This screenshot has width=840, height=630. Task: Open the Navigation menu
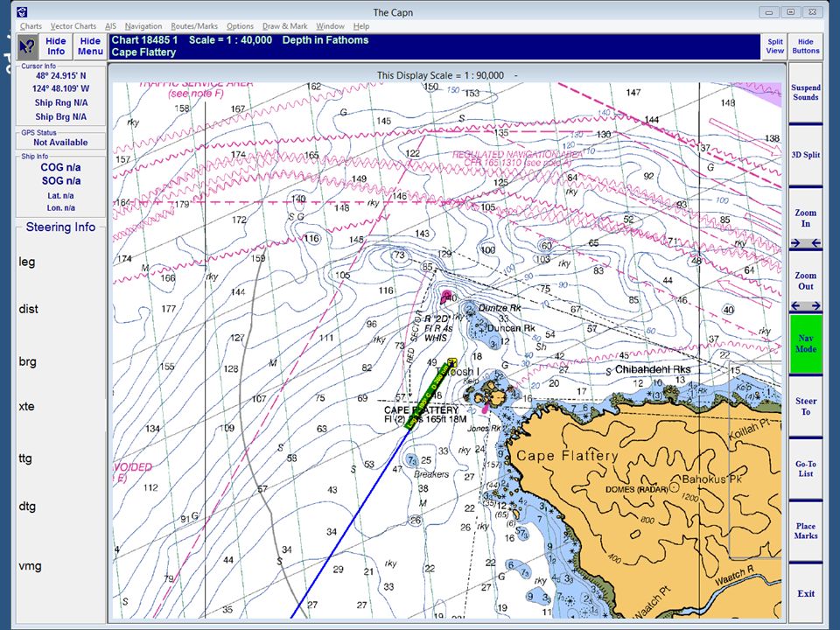143,25
